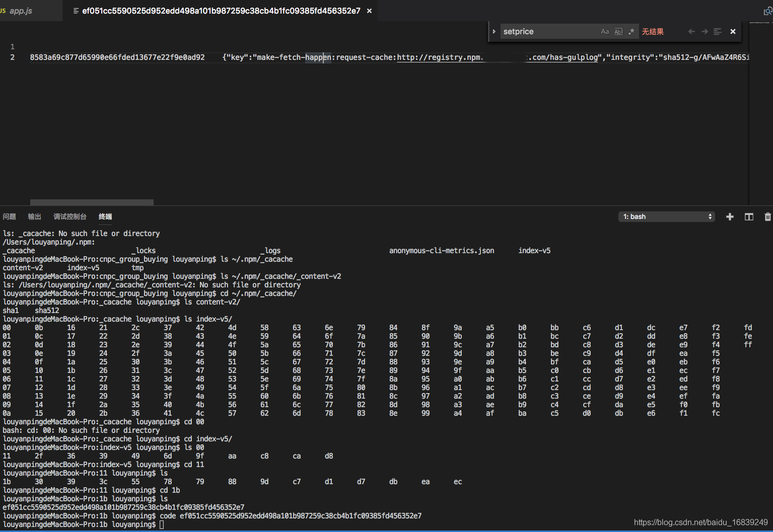The width and height of the screenshot is (773, 532).
Task: Open the 1: bash terminal selector dropdown
Action: point(666,216)
